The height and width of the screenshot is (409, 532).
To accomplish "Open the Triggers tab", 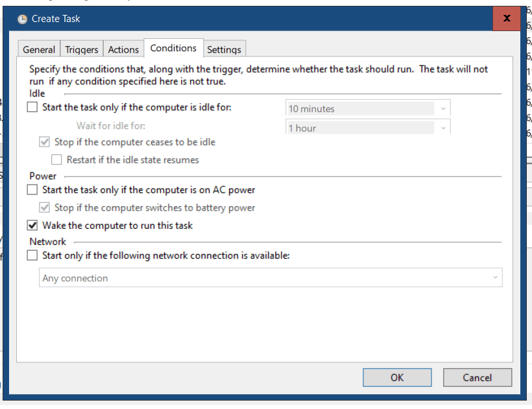I will pyautogui.click(x=82, y=49).
